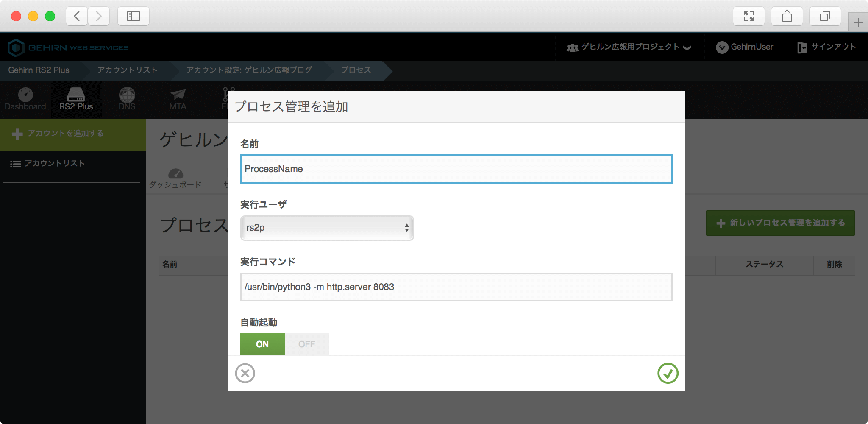The image size is (868, 424).
Task: Toggle the Safari sidebar button
Action: tap(133, 17)
